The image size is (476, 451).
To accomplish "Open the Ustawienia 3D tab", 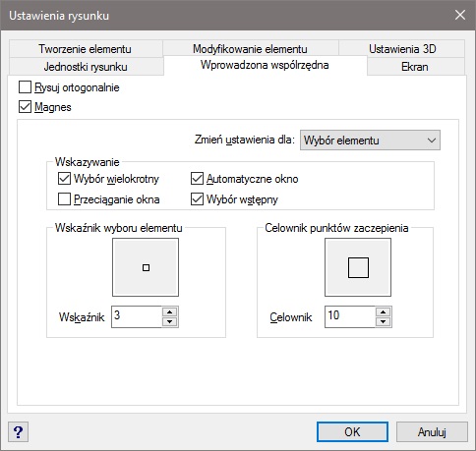I will [402, 49].
